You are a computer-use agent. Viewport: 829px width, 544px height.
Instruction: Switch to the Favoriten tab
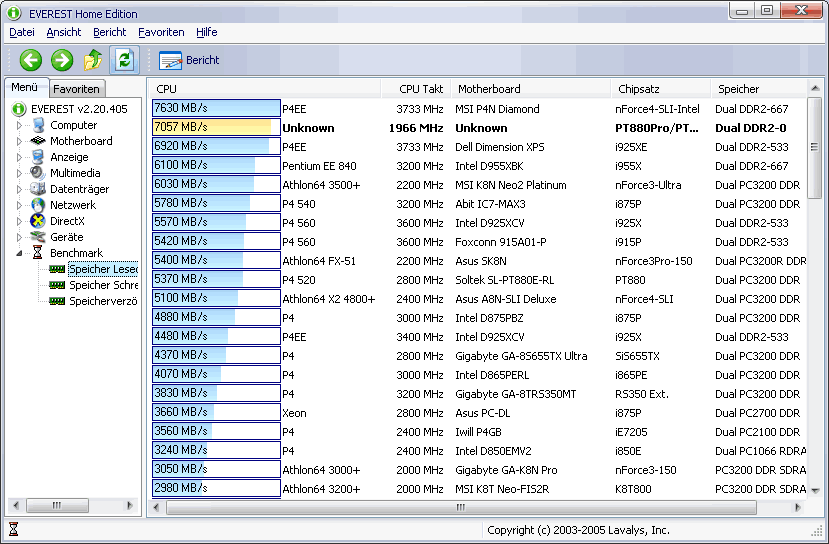click(x=77, y=89)
